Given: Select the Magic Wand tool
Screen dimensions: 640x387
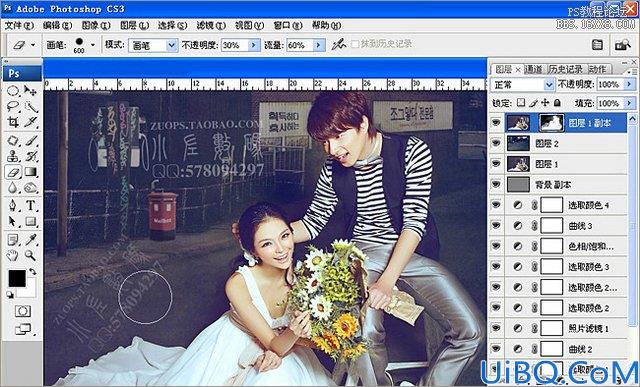Looking at the screenshot, I should [x=31, y=107].
